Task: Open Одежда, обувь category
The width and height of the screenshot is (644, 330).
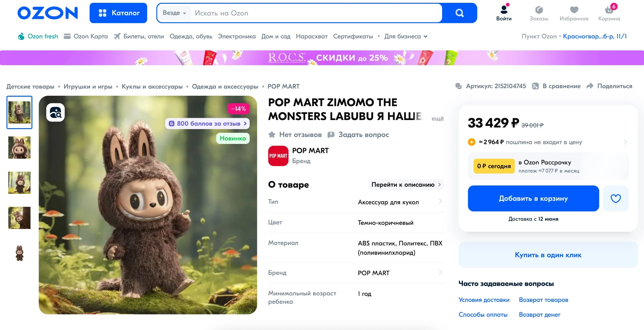Action: 191,36
